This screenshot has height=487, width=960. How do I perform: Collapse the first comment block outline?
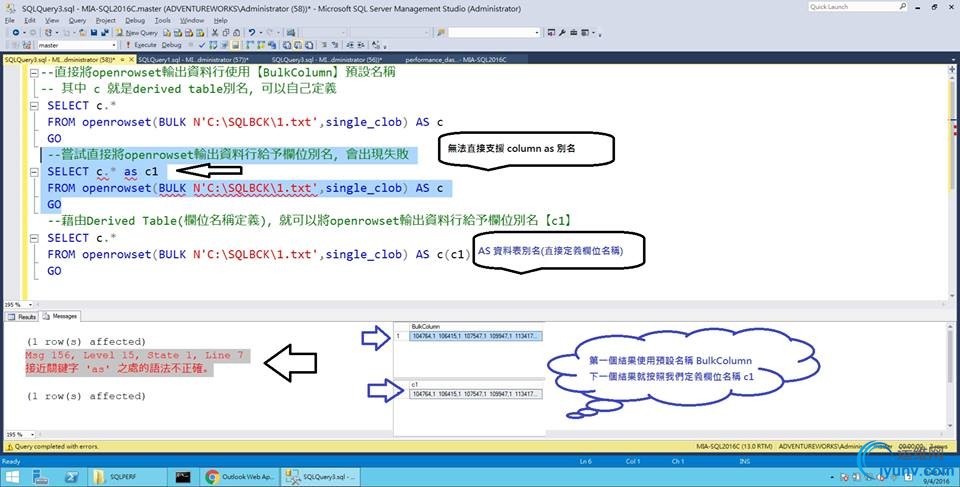coord(35,72)
